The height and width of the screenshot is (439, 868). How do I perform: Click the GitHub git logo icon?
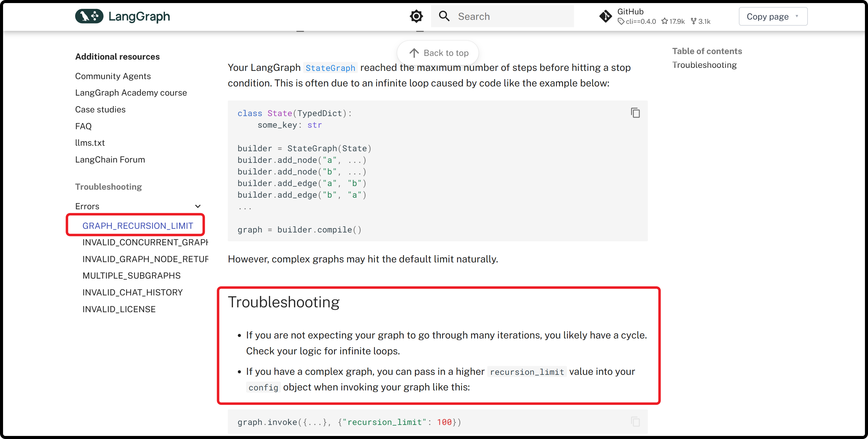pyautogui.click(x=605, y=16)
